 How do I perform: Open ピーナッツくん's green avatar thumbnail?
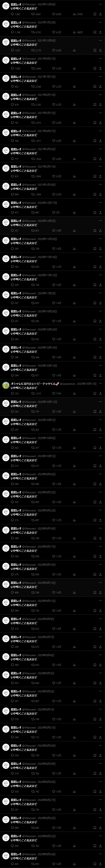[6, 386]
